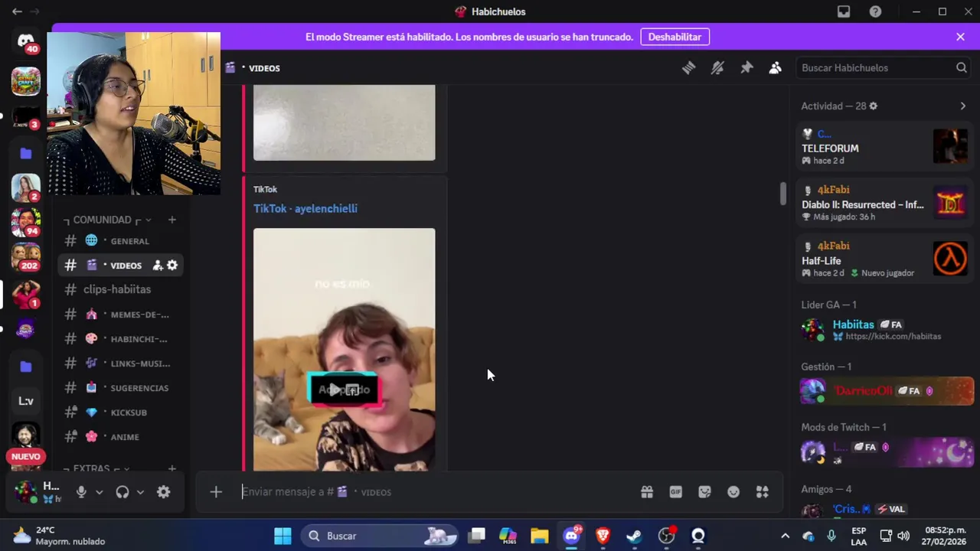Open the GIF picker
Image resolution: width=980 pixels, height=551 pixels.
(x=676, y=492)
